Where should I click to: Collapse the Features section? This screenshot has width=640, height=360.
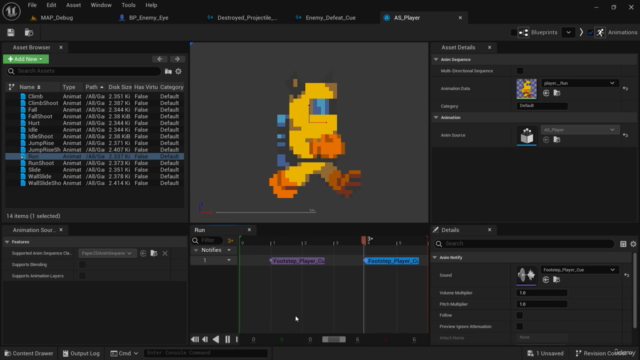click(x=7, y=242)
